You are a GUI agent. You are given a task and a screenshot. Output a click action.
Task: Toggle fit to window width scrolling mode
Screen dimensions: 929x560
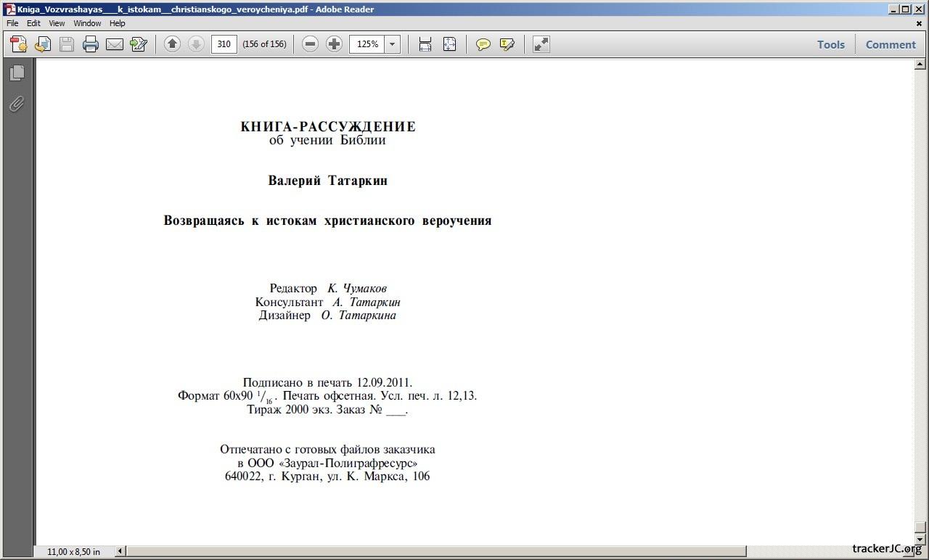425,44
